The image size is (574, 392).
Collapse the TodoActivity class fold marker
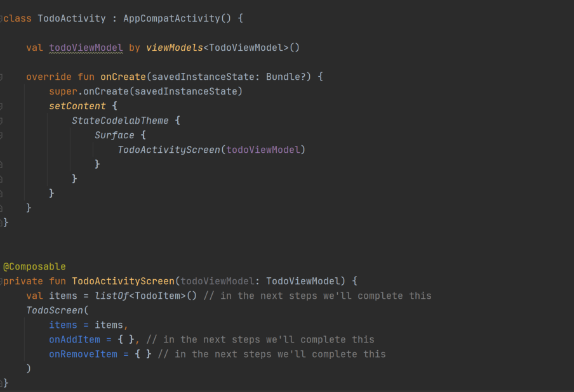pos(1,18)
